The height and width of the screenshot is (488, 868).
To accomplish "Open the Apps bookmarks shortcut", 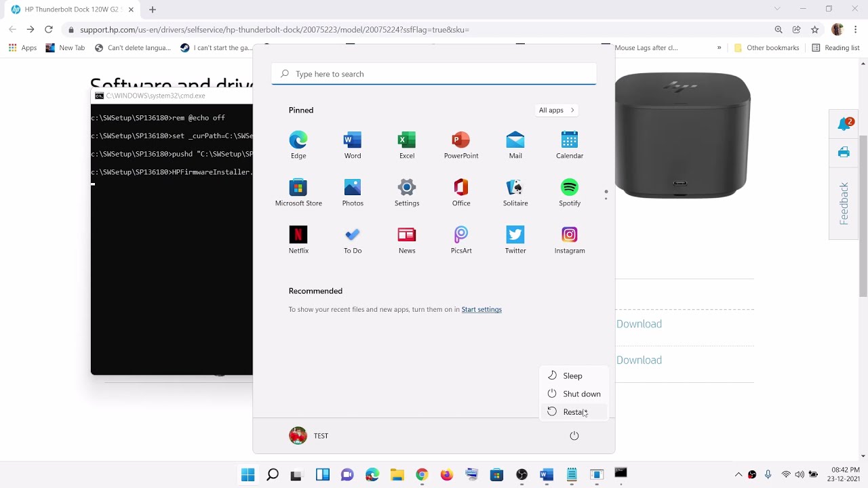I will [x=22, y=48].
